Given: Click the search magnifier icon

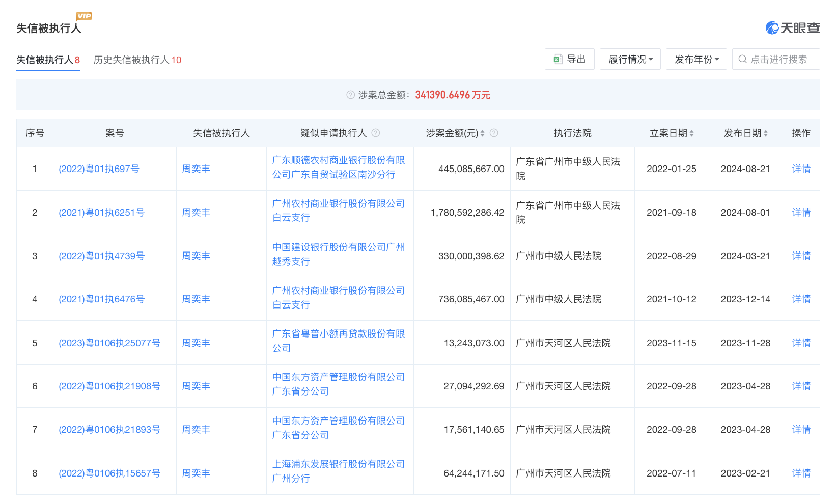Looking at the screenshot, I should point(742,59).
